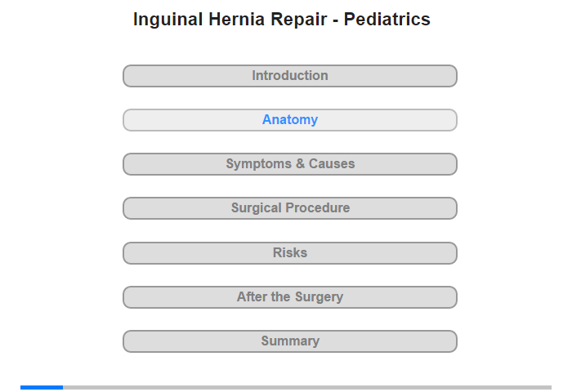
Task: Click the blue filled part of progress bar
Action: 42,387
